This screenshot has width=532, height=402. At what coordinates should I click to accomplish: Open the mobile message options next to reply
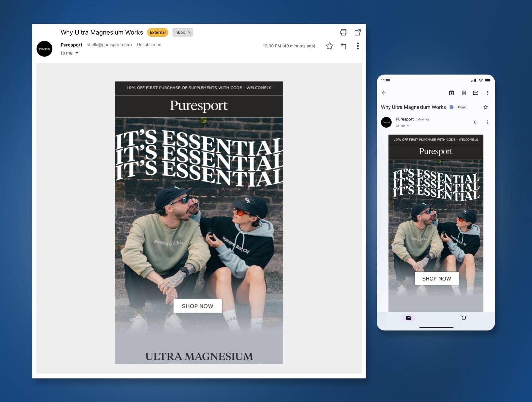click(x=488, y=122)
